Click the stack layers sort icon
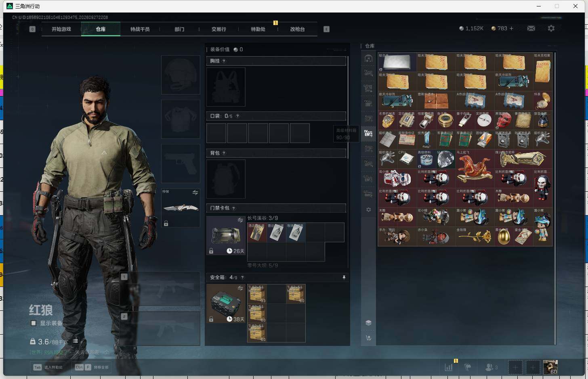Viewport: 588px width, 379px height. [x=368, y=322]
